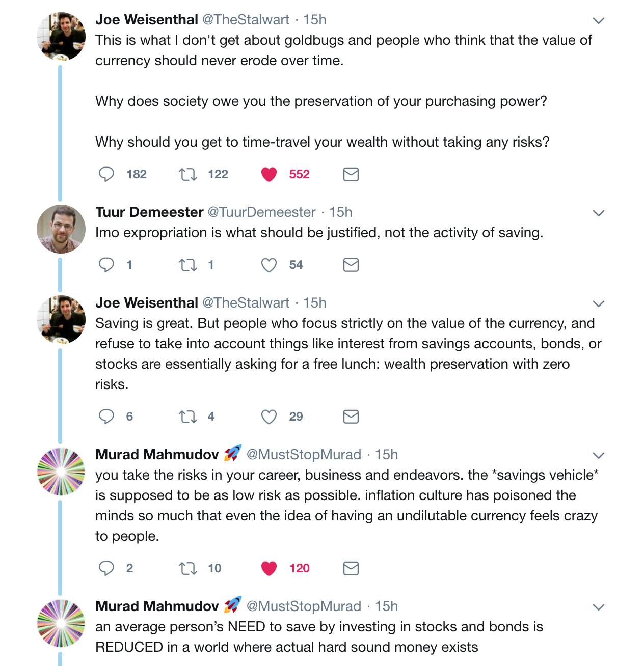Unlike Murad's tweet with 120 likes

coord(269,569)
